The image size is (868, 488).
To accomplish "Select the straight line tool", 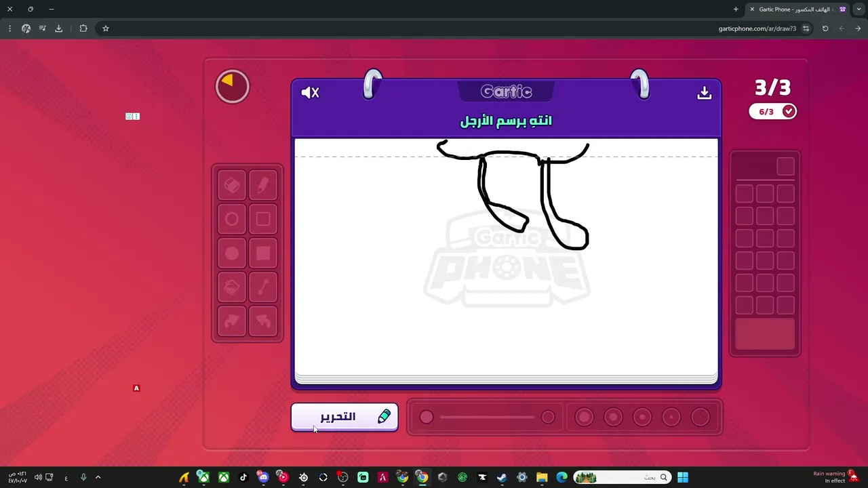I will 263,287.
